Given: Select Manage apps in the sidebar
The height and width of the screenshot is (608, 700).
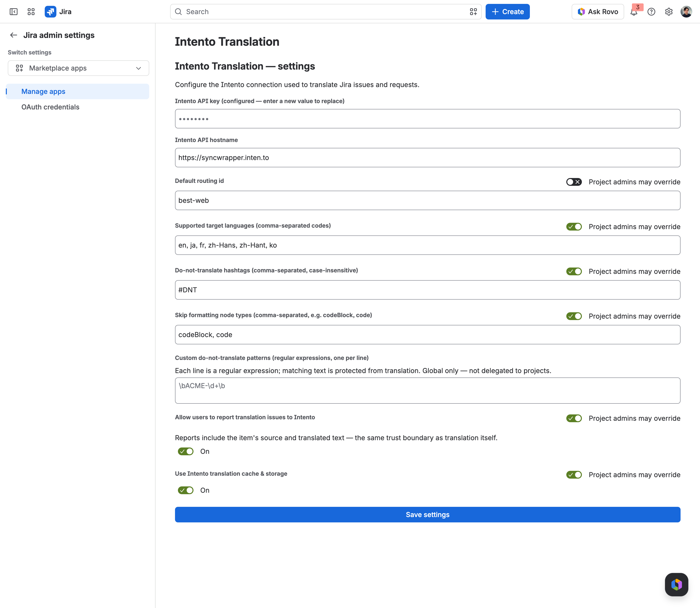Looking at the screenshot, I should click(x=77, y=92).
